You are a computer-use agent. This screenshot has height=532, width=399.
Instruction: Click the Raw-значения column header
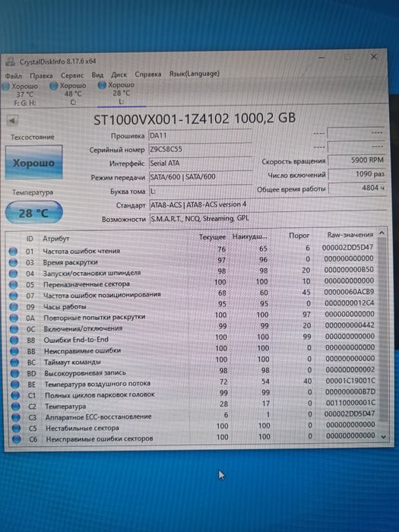[350, 235]
